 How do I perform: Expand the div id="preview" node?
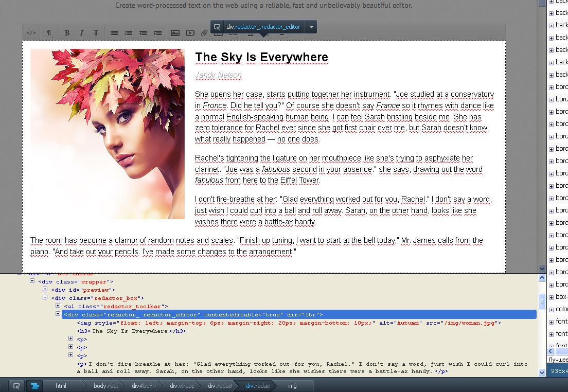[45, 289]
